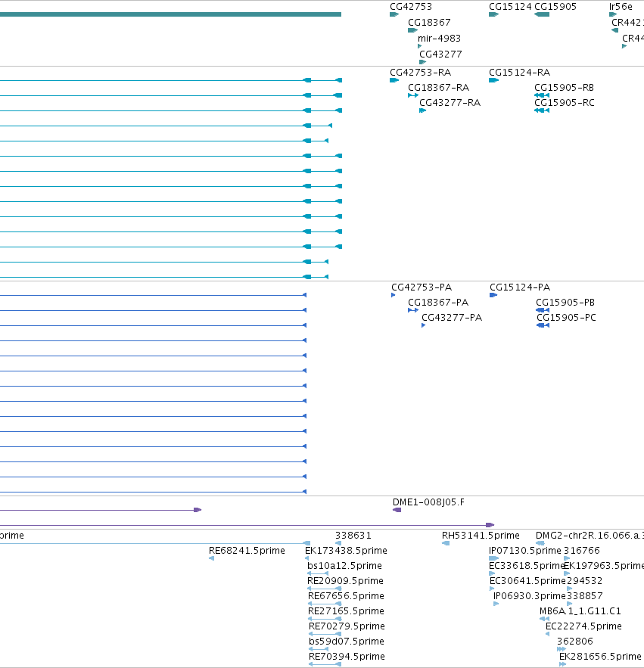This screenshot has height=668, width=644.
Task: Select the CG15124 gene label
Action: [x=510, y=7]
